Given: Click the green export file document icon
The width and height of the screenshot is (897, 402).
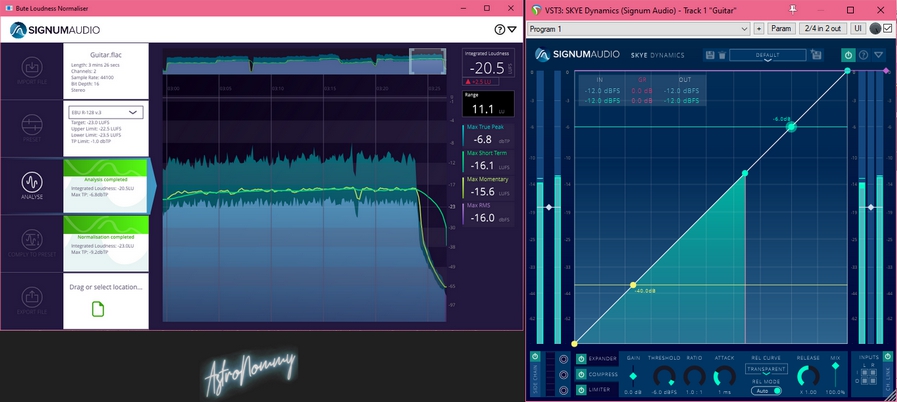Looking at the screenshot, I should pos(98,309).
